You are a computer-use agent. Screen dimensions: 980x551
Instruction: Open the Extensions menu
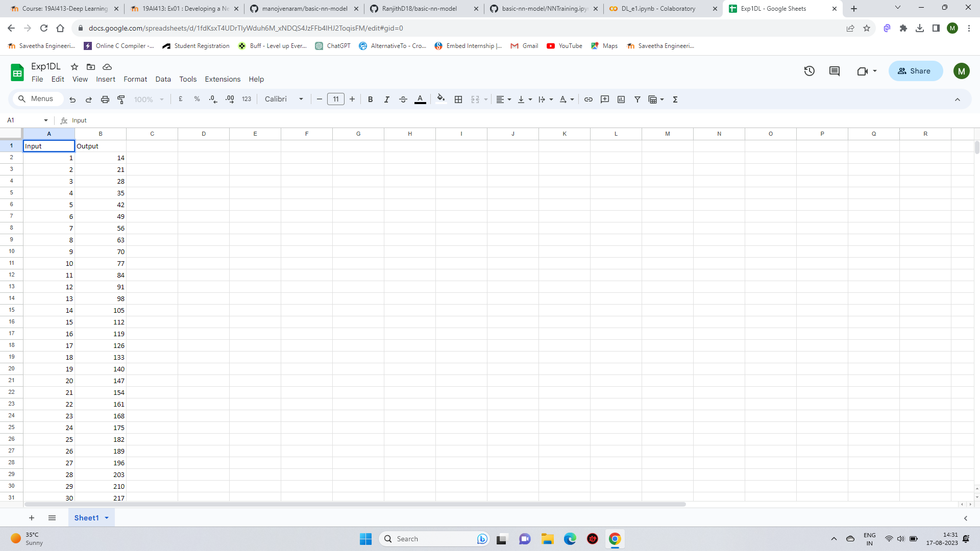tap(222, 79)
